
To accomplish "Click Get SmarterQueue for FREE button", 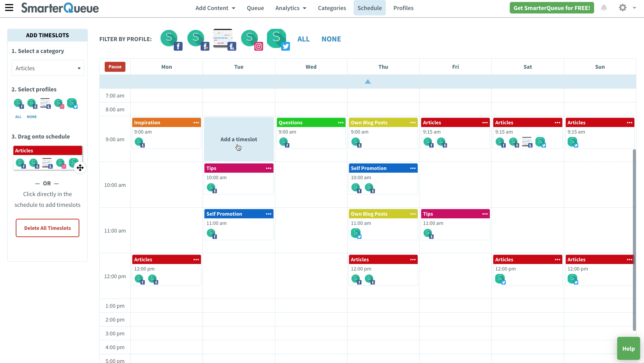I will click(x=552, y=8).
